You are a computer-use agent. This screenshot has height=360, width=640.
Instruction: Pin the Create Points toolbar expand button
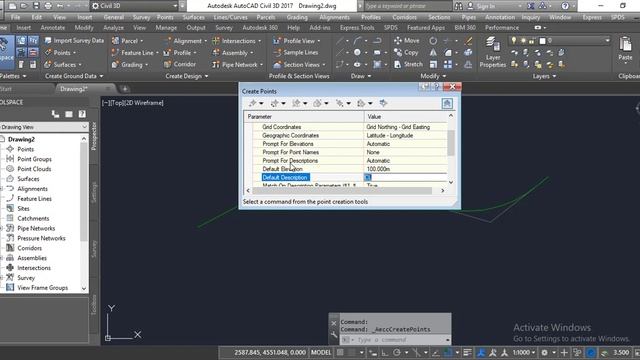[447, 103]
